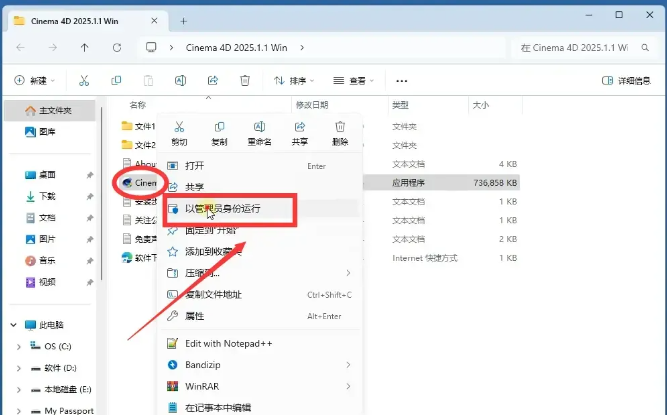Open 主文件夹 in the sidebar
This screenshot has height=415, width=667.
tap(49, 111)
